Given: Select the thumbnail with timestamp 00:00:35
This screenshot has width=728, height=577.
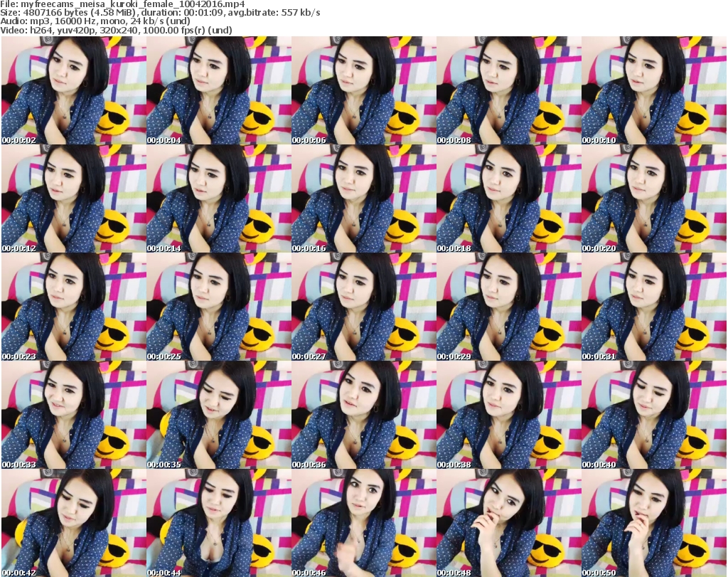Looking at the screenshot, I should [219, 415].
